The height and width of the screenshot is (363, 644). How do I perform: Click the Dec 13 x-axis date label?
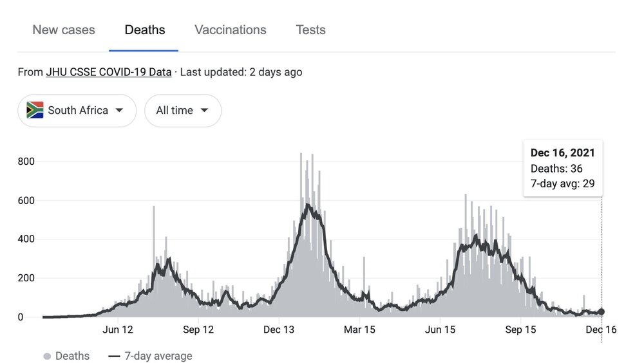[279, 330]
